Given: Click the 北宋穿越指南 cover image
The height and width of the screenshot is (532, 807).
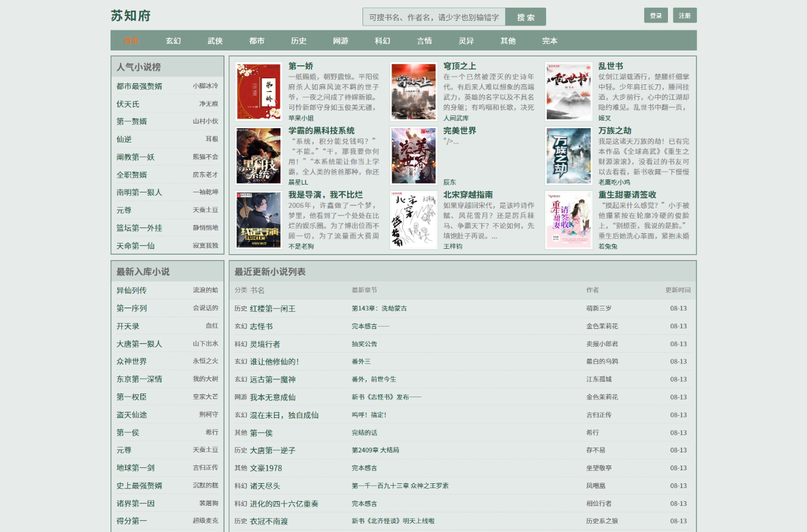Looking at the screenshot, I should click(x=414, y=220).
